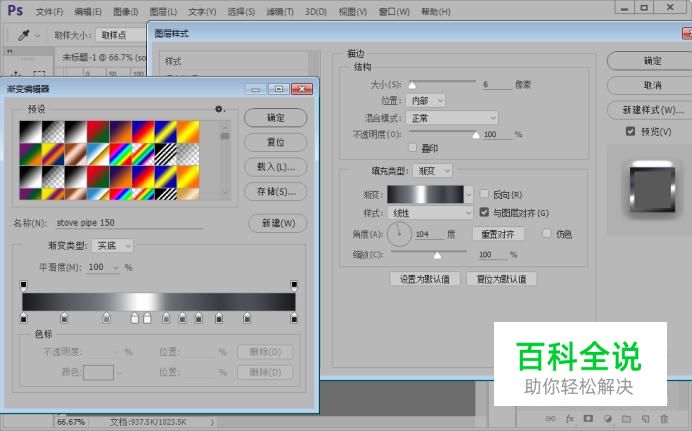The height and width of the screenshot is (431, 692).
Task: Open the 窗口(W) menu
Action: 394,11
